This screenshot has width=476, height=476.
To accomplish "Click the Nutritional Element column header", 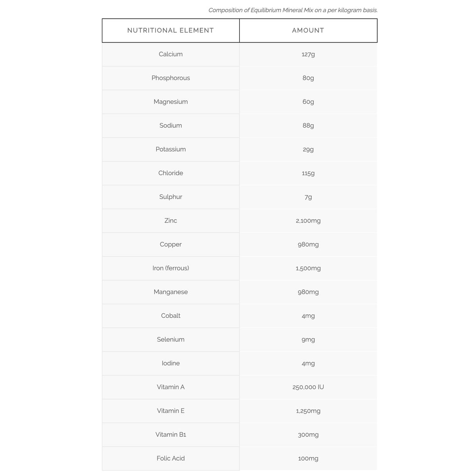I will (171, 31).
